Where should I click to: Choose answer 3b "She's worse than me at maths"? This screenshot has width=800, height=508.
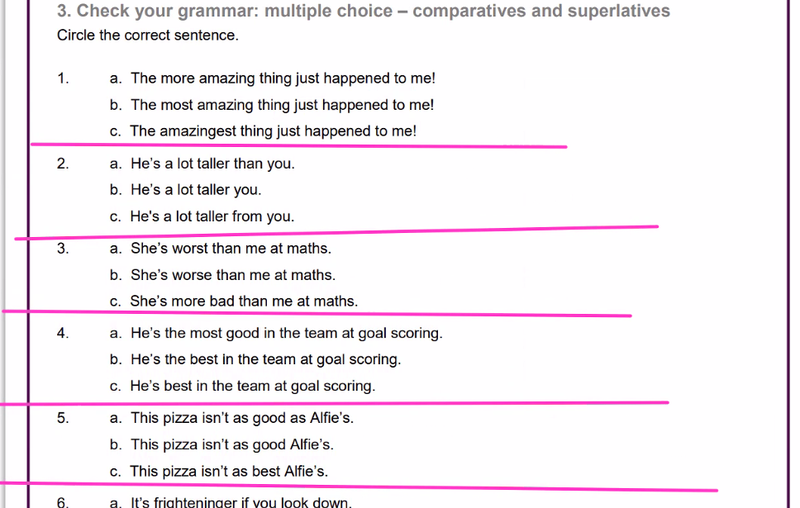[x=233, y=275]
